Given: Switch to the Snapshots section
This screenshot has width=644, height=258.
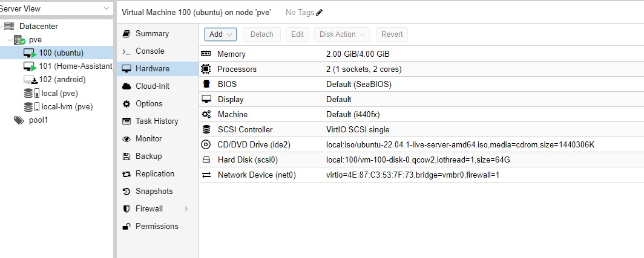Looking at the screenshot, I should click(x=154, y=191).
